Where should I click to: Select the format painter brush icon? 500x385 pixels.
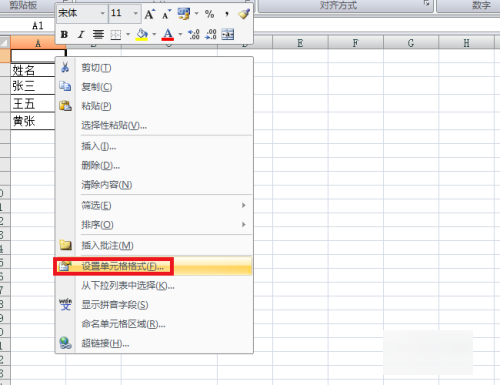[x=244, y=14]
